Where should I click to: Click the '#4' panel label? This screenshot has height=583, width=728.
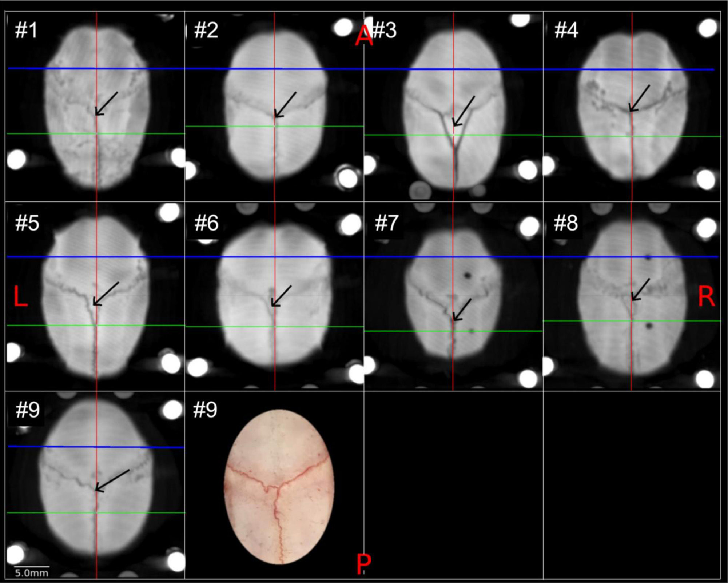point(566,30)
